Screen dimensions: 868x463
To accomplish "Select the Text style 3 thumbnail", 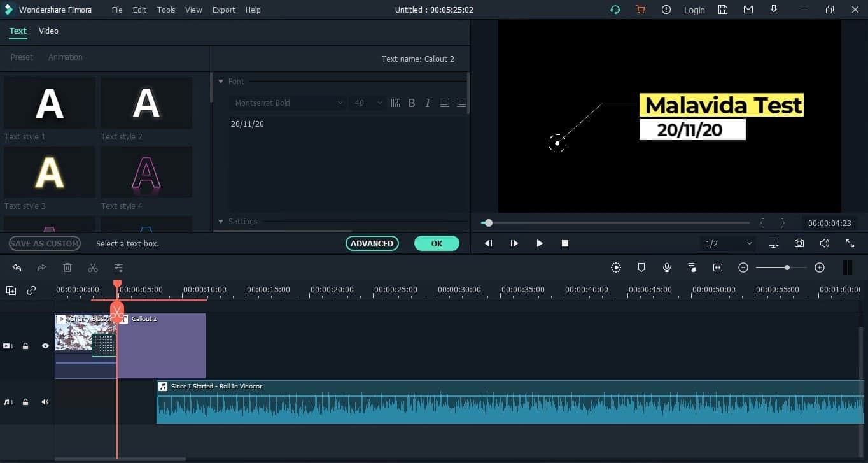I will [50, 173].
